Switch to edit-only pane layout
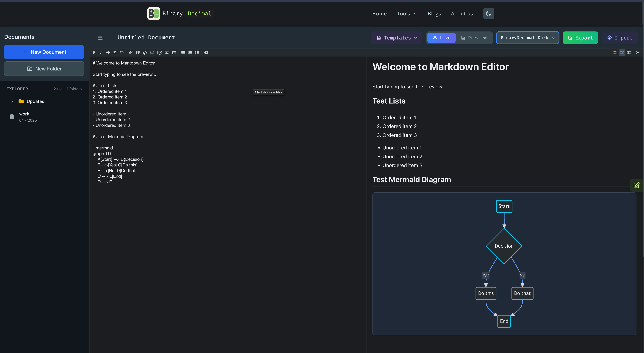Screen dimensions: 644x353 coord(615,53)
